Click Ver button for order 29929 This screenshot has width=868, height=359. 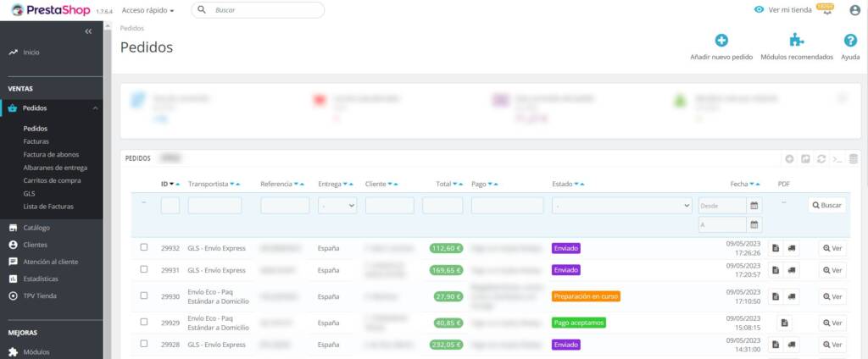coord(832,323)
